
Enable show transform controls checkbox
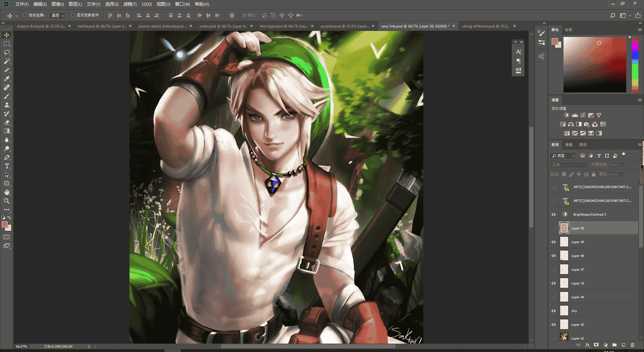click(73, 15)
